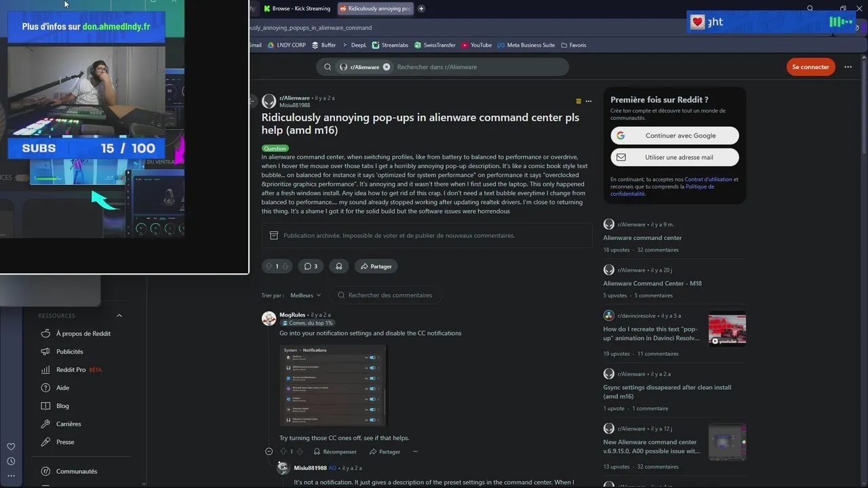Screen dimensions: 868x488
Task: Open the notifications screenshot in MogRules comment
Action: tap(333, 386)
